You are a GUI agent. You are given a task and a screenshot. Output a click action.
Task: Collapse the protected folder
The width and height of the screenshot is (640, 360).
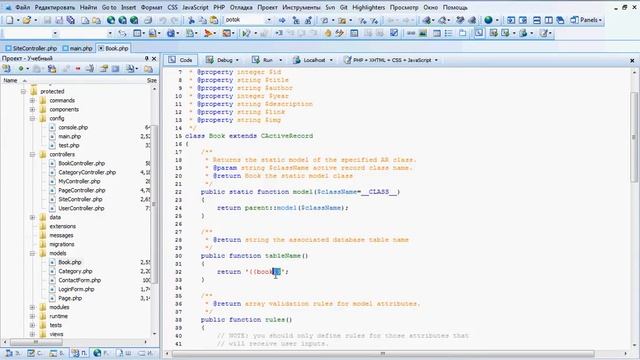pyautogui.click(x=23, y=91)
